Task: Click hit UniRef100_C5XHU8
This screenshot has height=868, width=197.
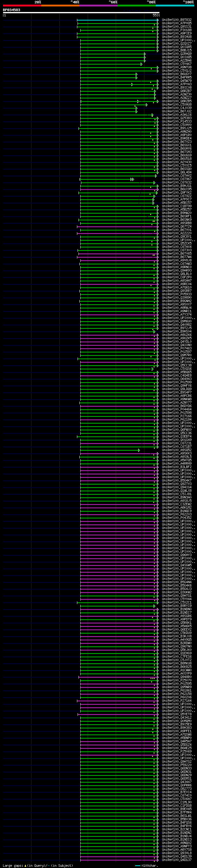Action: click(x=176, y=104)
